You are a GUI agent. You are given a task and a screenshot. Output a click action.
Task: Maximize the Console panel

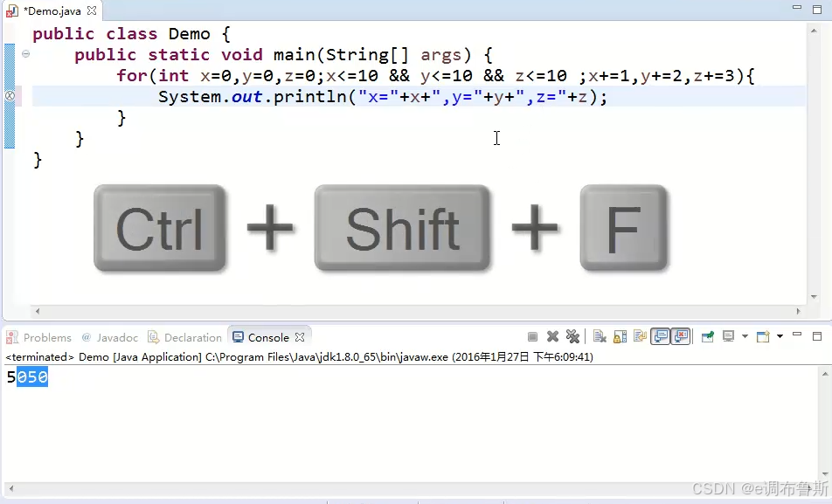pos(817,336)
